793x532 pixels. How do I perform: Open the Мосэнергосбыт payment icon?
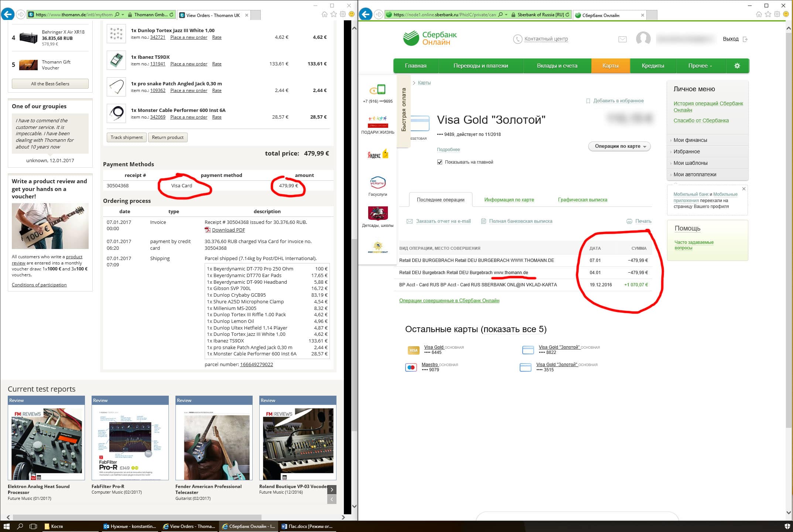[x=377, y=246]
